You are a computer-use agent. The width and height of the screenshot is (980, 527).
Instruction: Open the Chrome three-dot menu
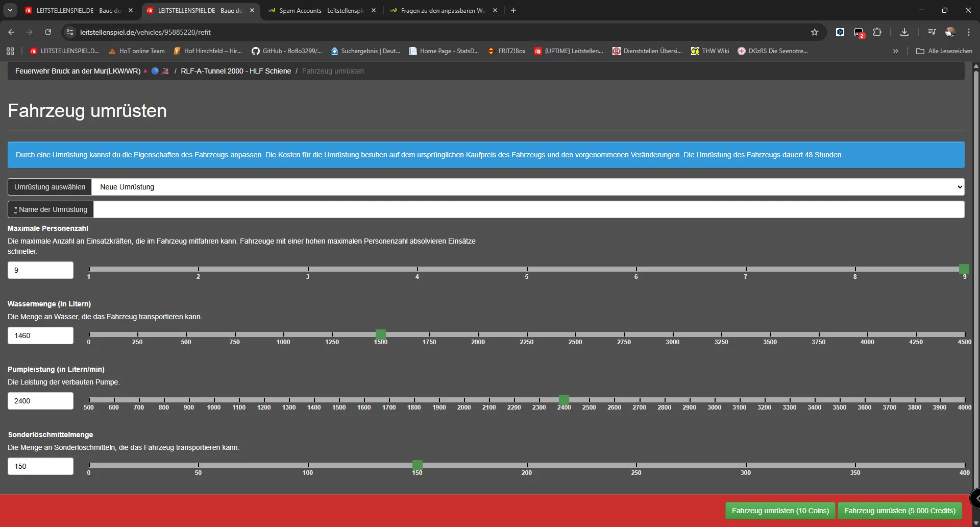point(968,32)
